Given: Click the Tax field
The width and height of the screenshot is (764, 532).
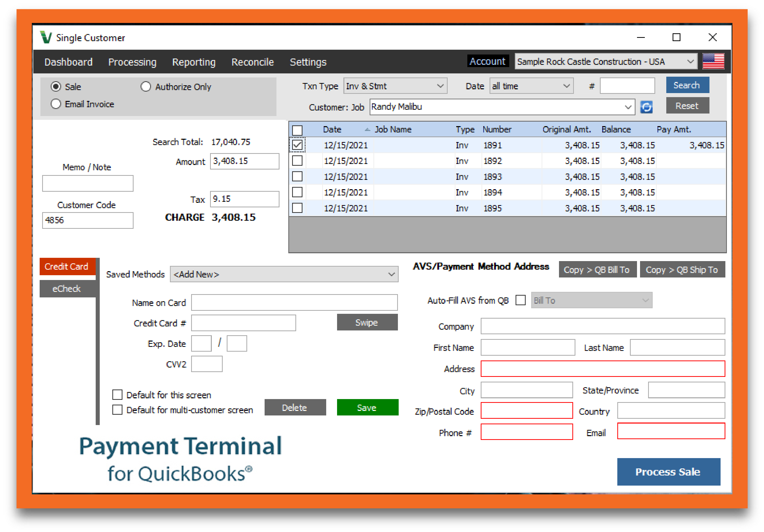Looking at the screenshot, I should 245,199.
